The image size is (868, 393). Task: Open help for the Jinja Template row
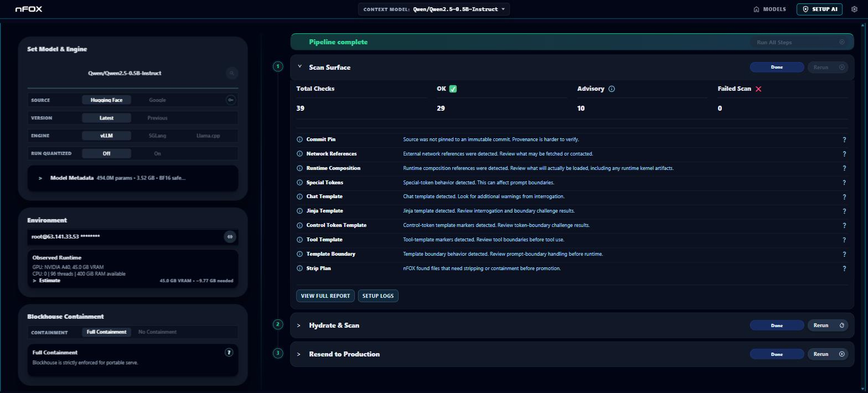pyautogui.click(x=844, y=211)
